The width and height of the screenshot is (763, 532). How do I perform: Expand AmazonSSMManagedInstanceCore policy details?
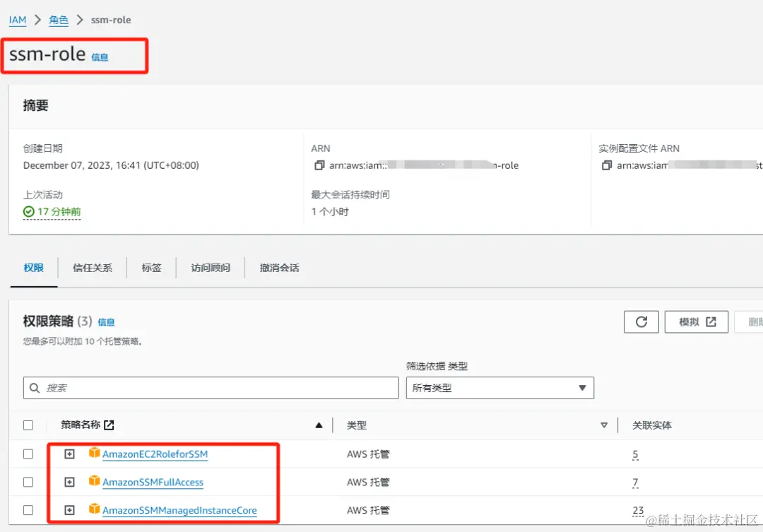pos(69,510)
